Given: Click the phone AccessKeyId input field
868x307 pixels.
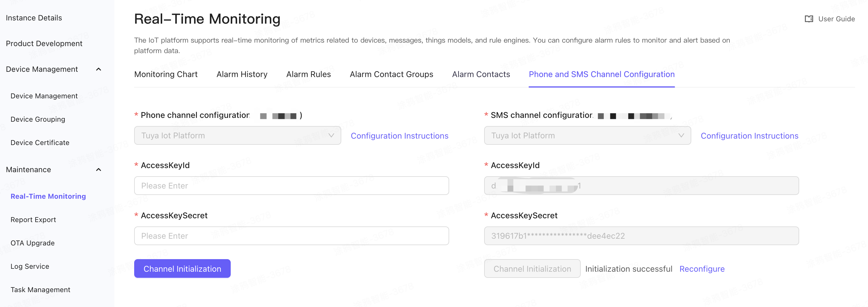Looking at the screenshot, I should click(291, 185).
